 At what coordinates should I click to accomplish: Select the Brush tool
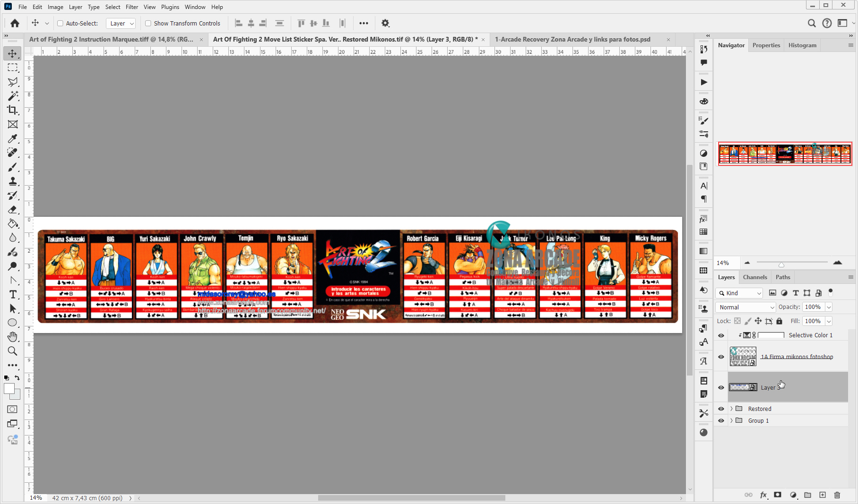pyautogui.click(x=13, y=167)
